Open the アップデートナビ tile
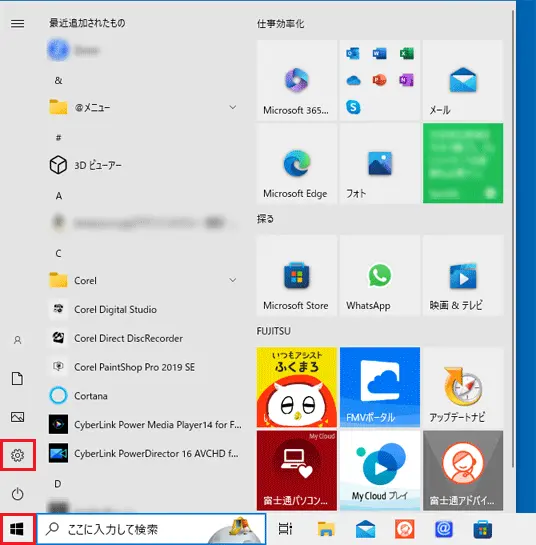This screenshot has width=536, height=545. [463, 387]
